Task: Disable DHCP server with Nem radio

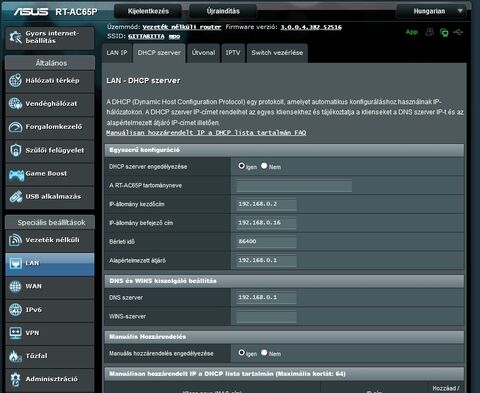Action: (264, 166)
